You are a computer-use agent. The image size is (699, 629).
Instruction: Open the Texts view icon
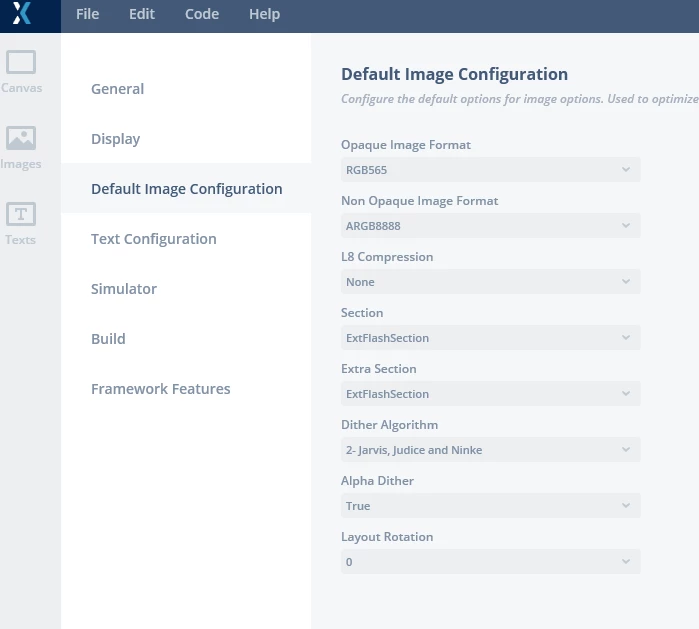(21, 214)
